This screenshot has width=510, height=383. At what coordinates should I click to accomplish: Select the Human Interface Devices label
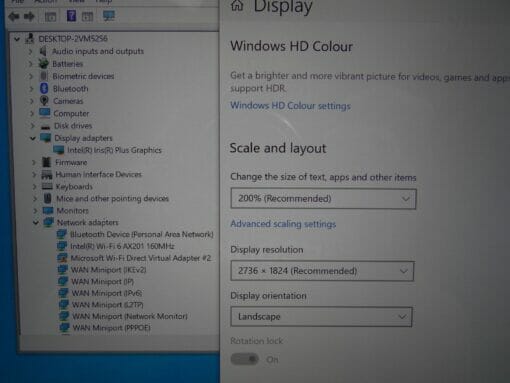coord(99,174)
